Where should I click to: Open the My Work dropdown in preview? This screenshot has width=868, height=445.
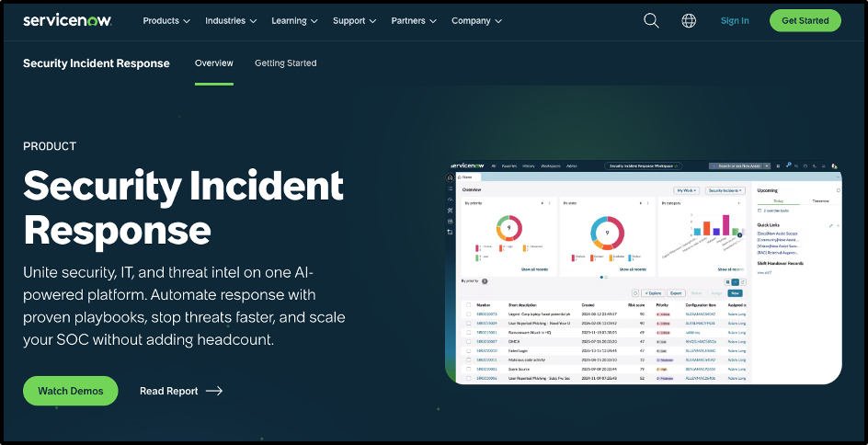point(687,190)
